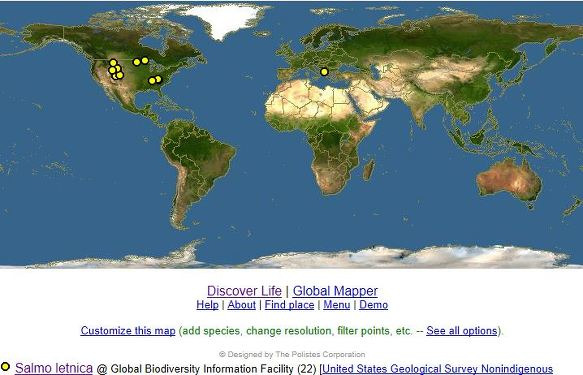Open Customize this map link
This screenshot has height=375, width=583.
[128, 330]
